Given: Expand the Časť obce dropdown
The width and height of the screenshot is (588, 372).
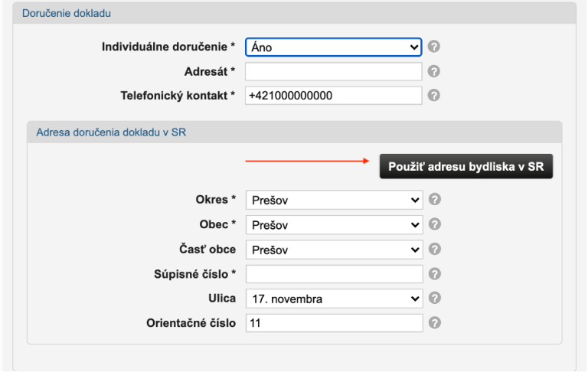Looking at the screenshot, I should 334,250.
